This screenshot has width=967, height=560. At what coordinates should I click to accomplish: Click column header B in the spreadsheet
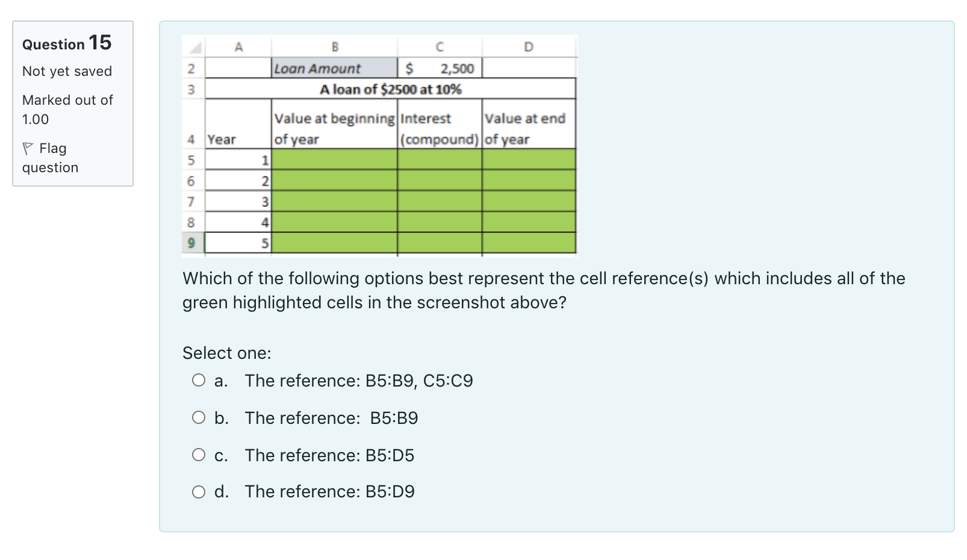pos(335,46)
